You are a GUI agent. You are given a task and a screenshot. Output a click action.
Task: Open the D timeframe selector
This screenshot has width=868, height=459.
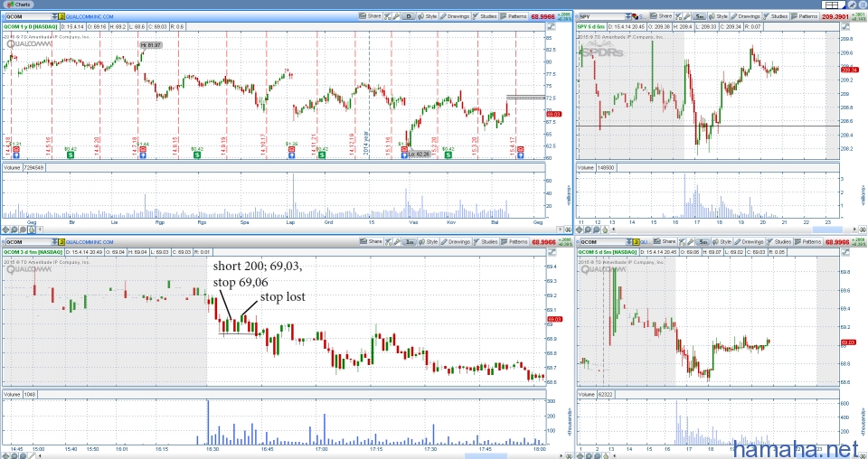click(x=409, y=16)
